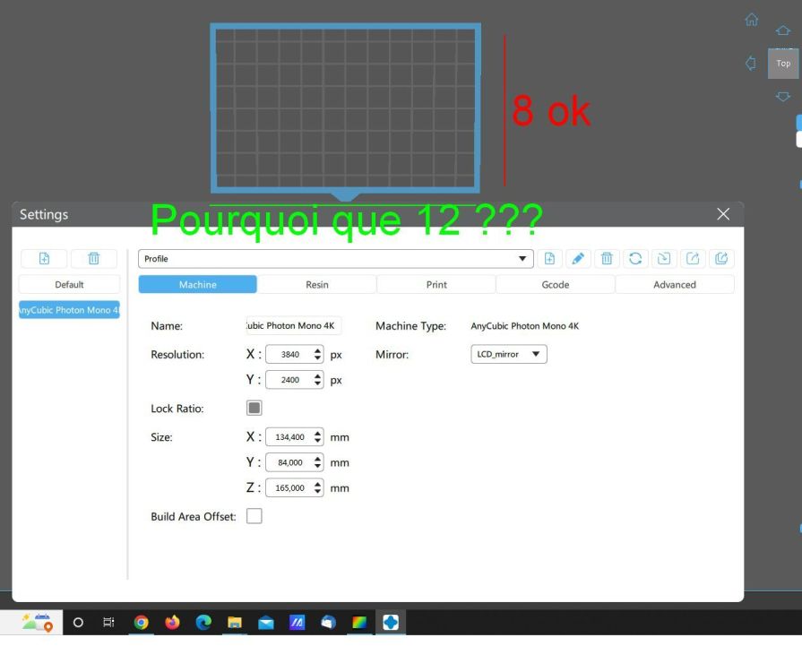Click the export profile icon
The height and width of the screenshot is (672, 802).
693,259
